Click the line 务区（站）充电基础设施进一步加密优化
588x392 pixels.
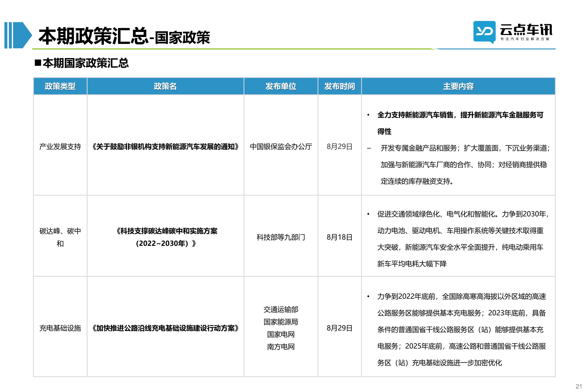click(439, 363)
